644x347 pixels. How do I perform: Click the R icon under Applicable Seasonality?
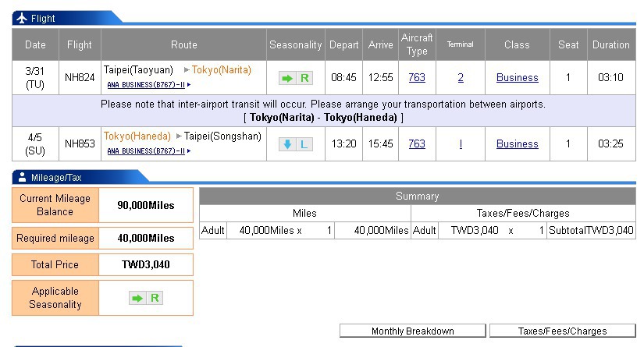click(155, 298)
